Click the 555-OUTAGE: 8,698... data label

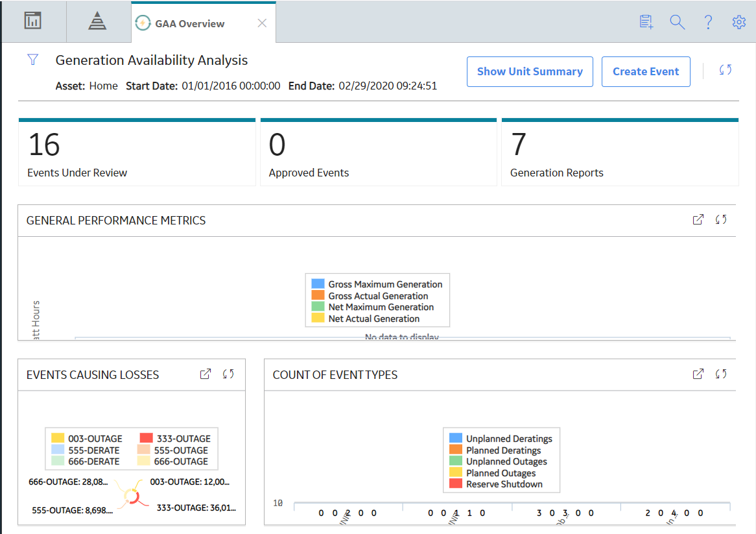(73, 511)
